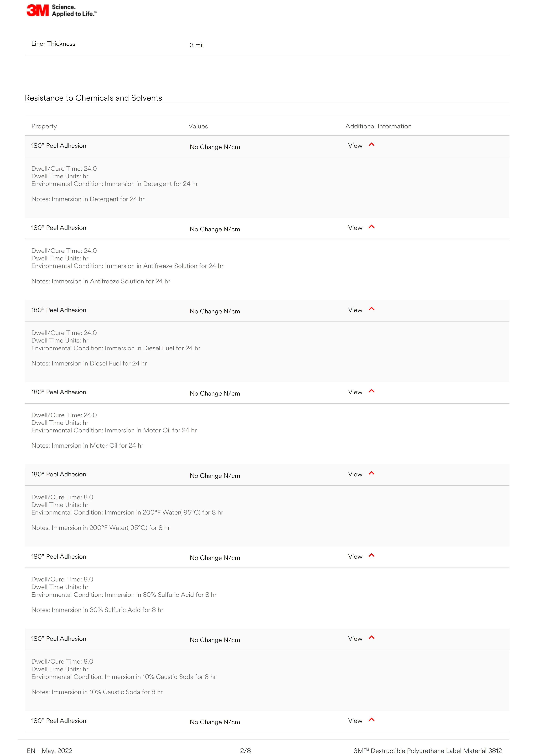Collapse the Detergent immersion row chevron
Viewport: 534px width, 756px height.
pyautogui.click(x=371, y=145)
